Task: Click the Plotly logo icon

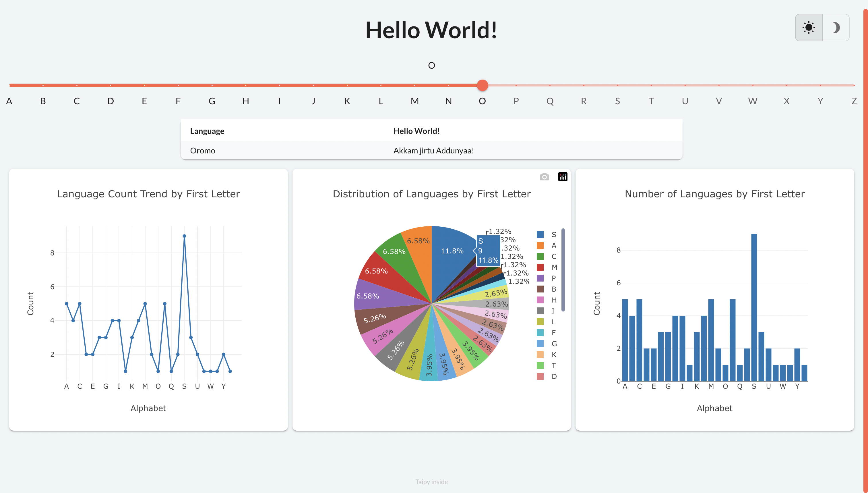Action: click(x=563, y=177)
